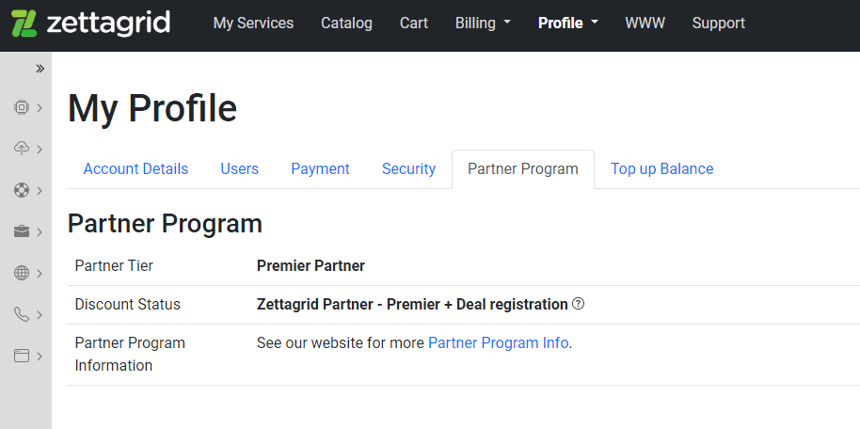860x429 pixels.
Task: Expand chevron next to globe icon
Action: point(39,273)
